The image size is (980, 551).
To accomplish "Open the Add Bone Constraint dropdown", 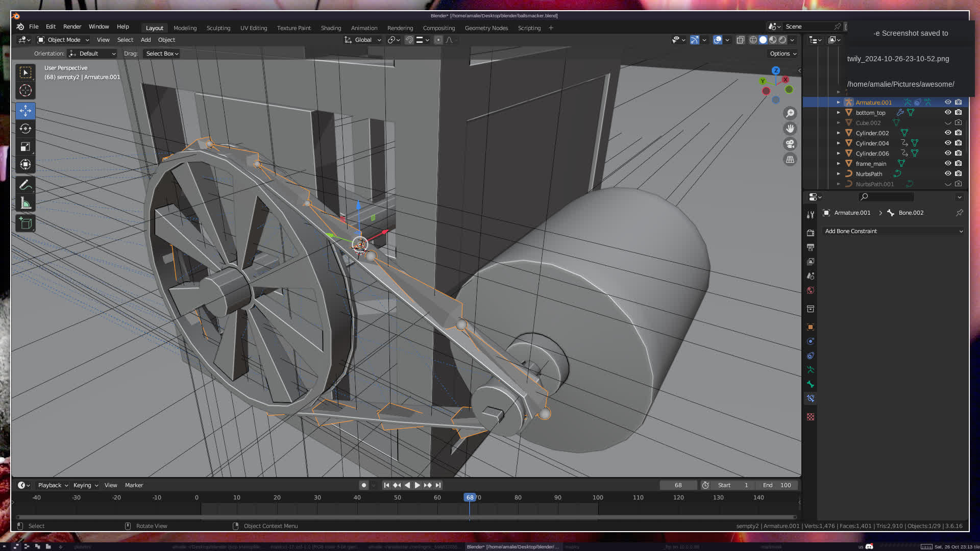I will tap(893, 231).
